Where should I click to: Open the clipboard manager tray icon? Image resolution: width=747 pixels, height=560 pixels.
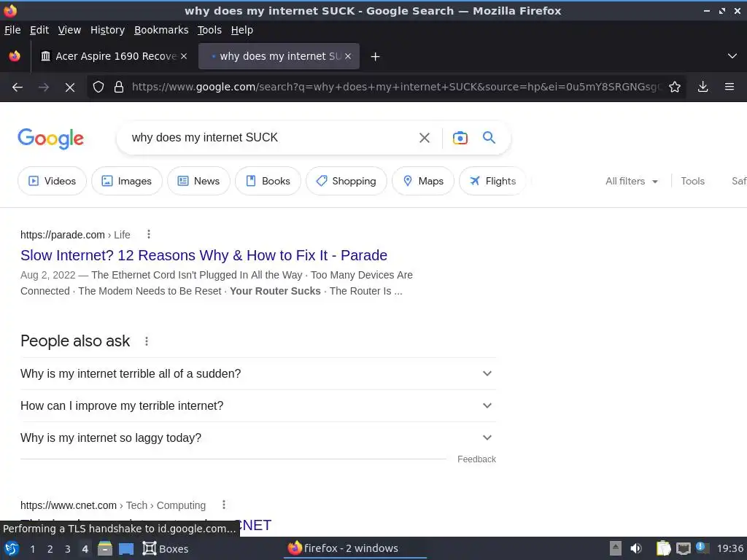pos(663,548)
